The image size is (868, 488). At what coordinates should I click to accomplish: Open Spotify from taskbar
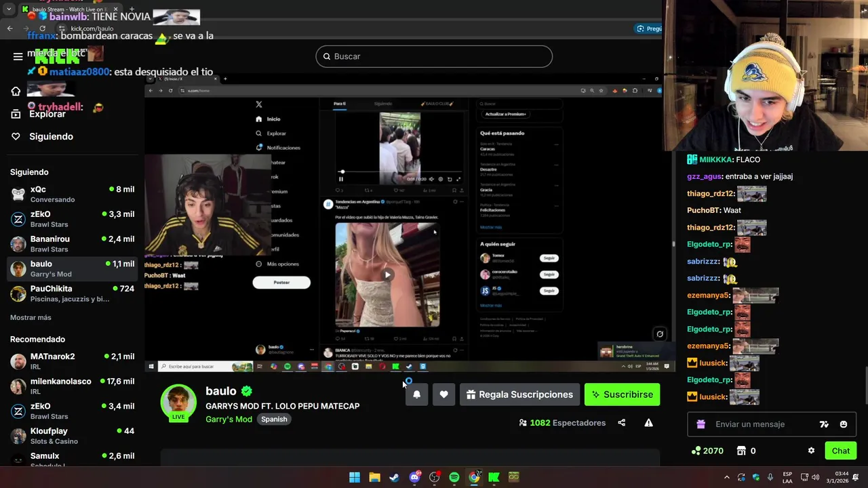pos(454,477)
